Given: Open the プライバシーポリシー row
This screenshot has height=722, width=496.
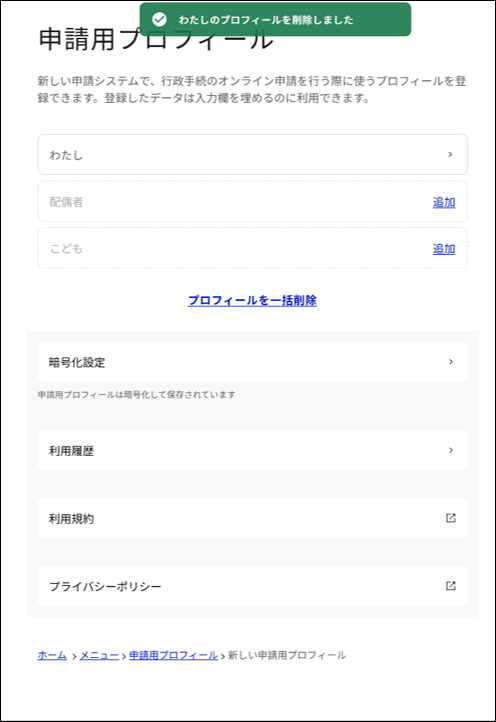Looking at the screenshot, I should click(x=252, y=586).
